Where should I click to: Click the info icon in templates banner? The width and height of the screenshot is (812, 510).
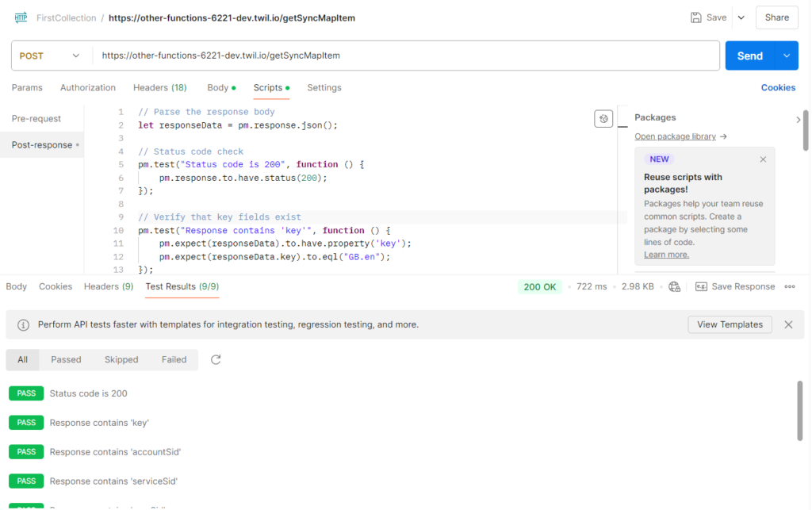tap(23, 324)
